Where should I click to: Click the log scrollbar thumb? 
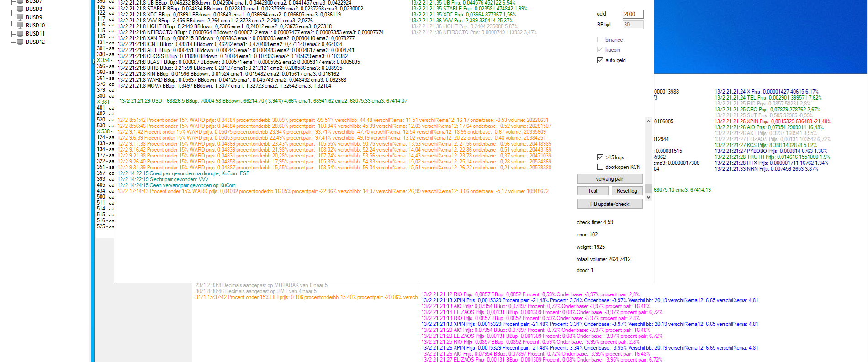648,189
